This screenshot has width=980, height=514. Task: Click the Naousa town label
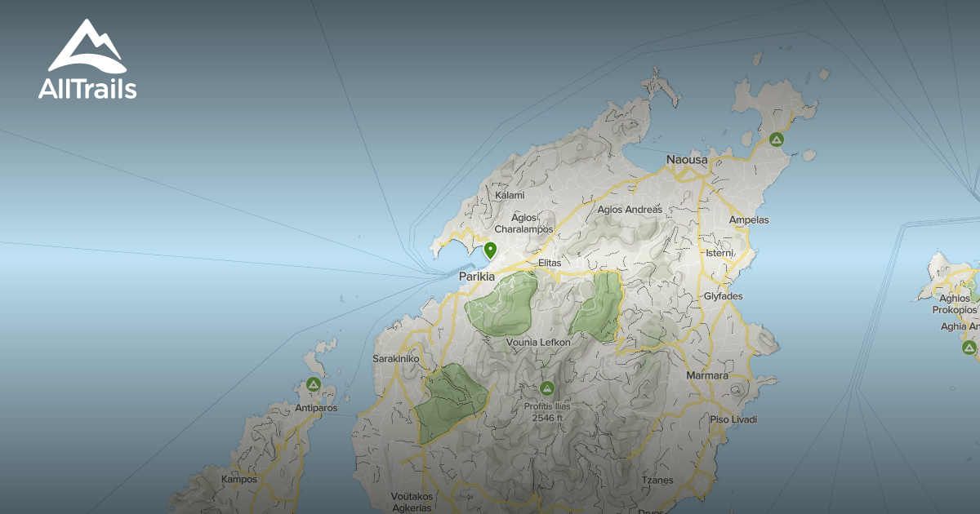(x=687, y=160)
